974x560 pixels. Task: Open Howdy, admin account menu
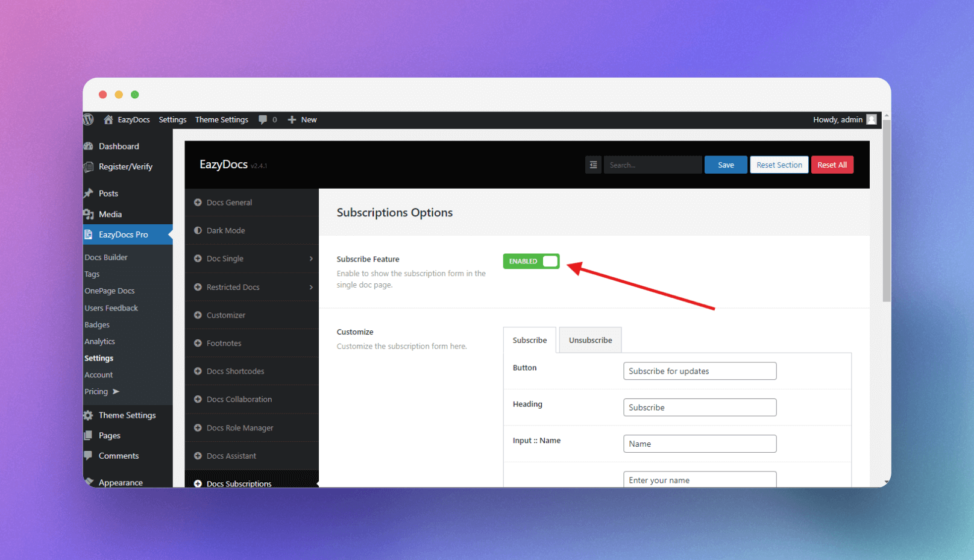coord(844,119)
